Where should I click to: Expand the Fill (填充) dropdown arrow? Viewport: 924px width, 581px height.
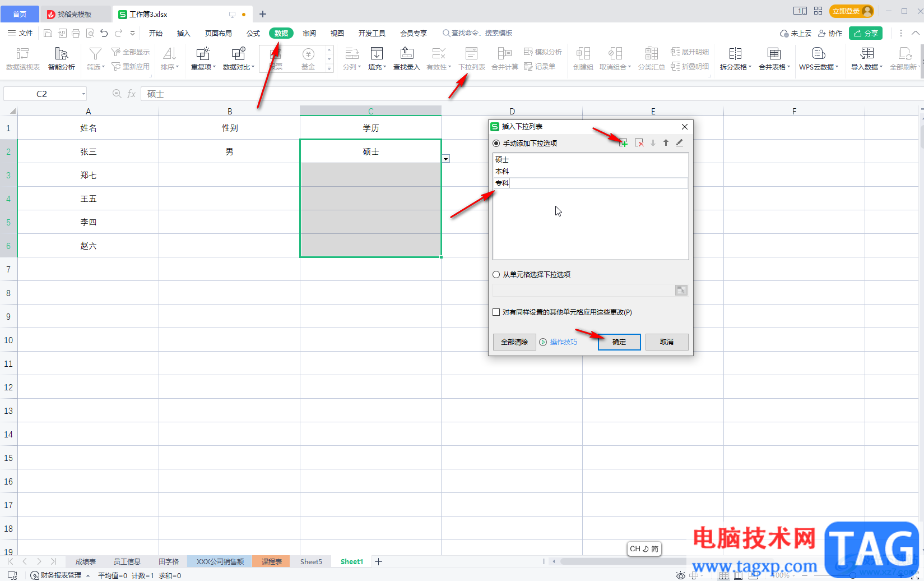pos(385,67)
